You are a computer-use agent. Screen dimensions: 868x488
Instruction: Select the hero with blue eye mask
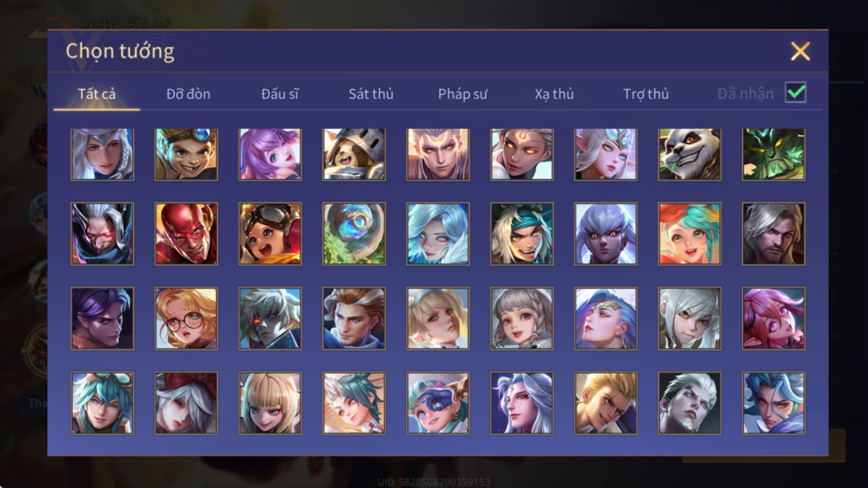[x=438, y=403]
